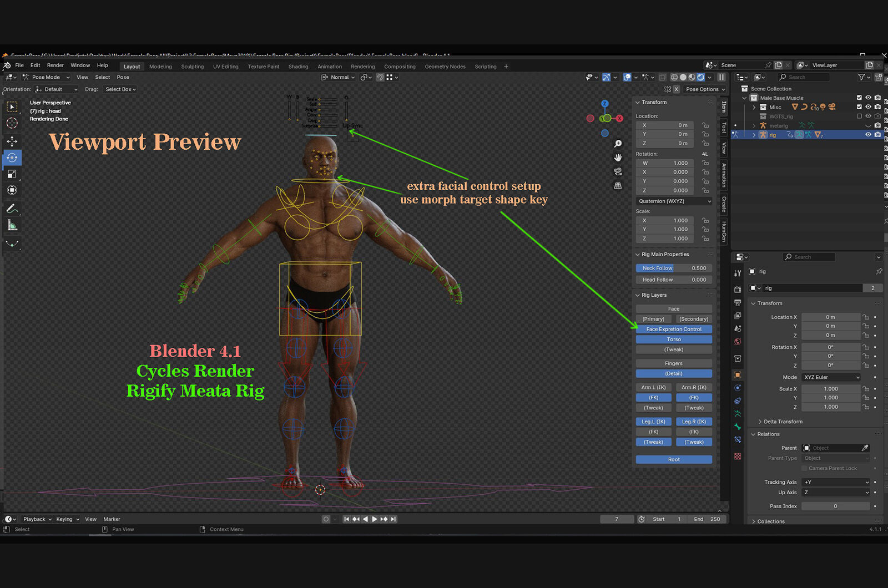
Task: Open the Pose menu in the viewport header
Action: click(x=123, y=77)
